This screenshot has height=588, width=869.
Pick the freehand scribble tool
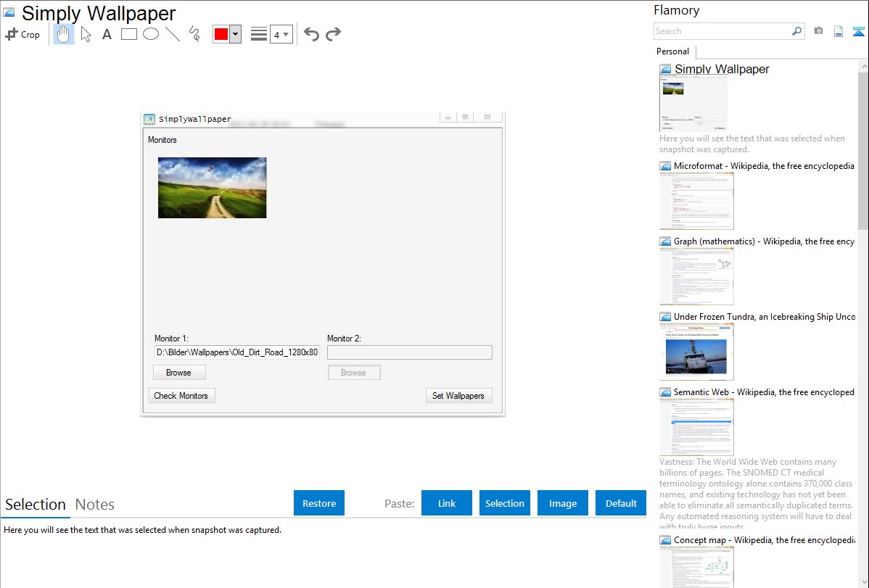point(194,34)
